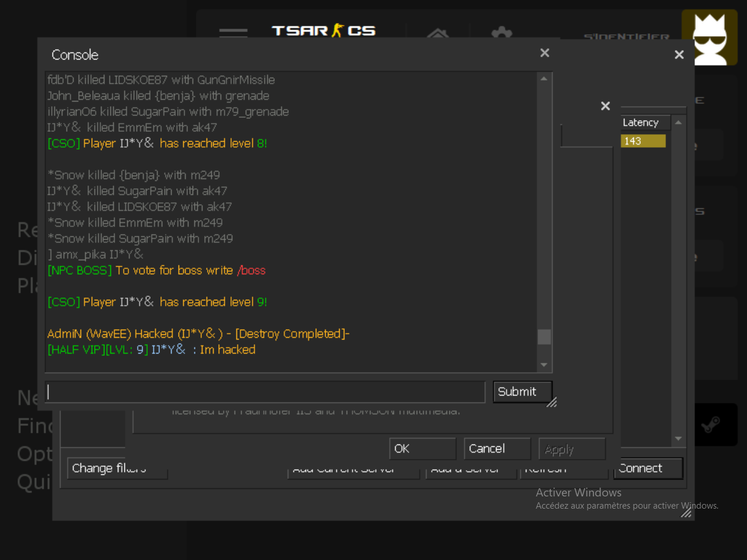Image resolution: width=747 pixels, height=560 pixels.
Task: Click the Connect button
Action: (x=648, y=468)
